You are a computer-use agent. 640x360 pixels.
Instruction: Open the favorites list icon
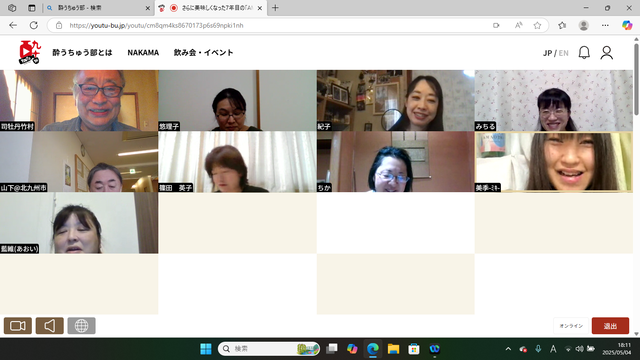click(562, 25)
